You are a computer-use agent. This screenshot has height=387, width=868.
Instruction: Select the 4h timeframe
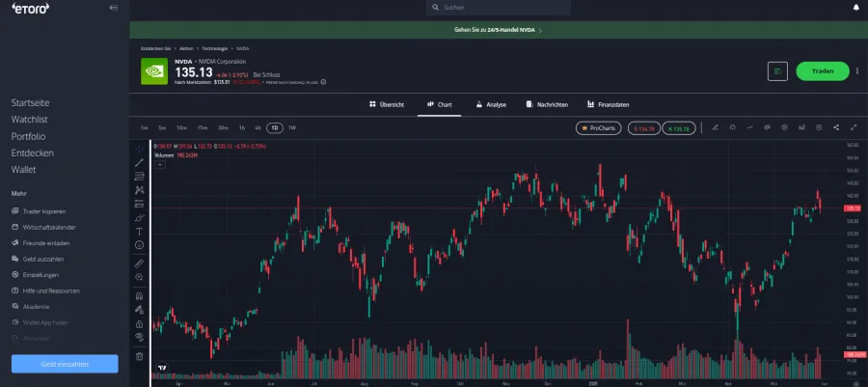point(258,128)
